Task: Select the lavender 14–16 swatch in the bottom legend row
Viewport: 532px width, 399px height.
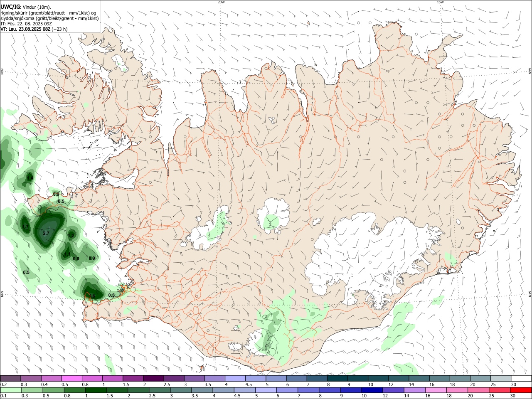Action: tap(415, 390)
